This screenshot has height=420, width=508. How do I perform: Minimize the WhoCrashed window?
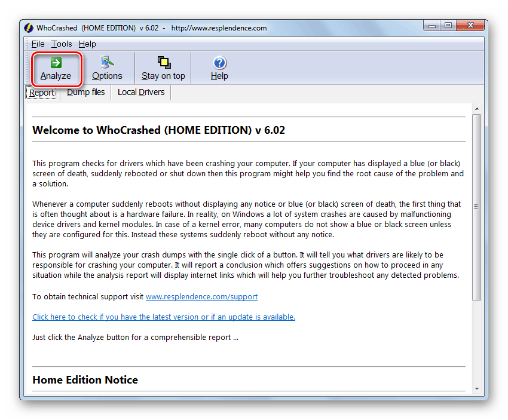(x=432, y=26)
